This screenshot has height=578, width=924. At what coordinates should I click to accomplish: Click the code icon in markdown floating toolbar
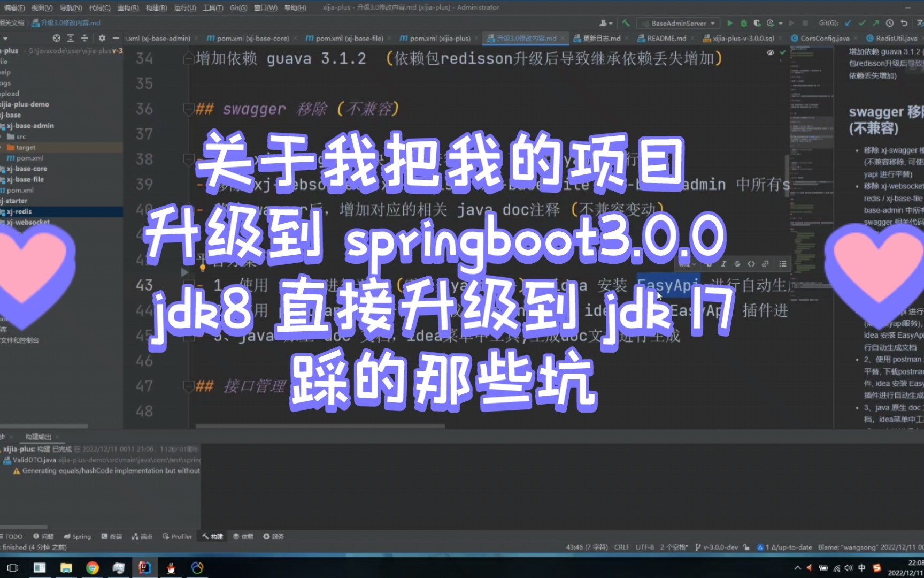(x=751, y=263)
